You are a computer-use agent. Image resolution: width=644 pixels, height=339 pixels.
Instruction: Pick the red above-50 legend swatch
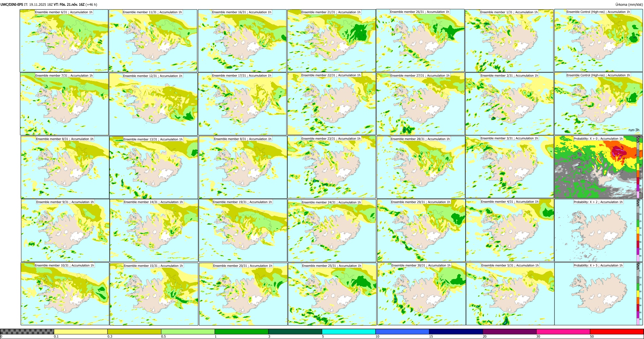pyautogui.click(x=617, y=332)
